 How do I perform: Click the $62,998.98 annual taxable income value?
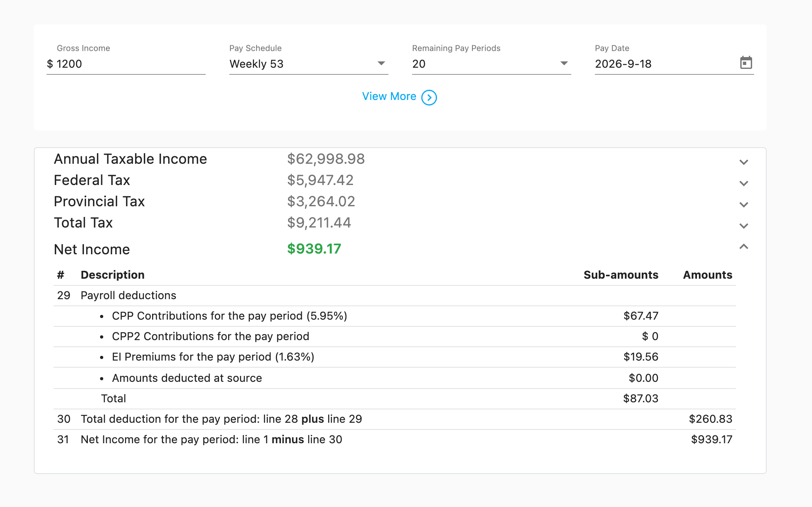(x=326, y=159)
